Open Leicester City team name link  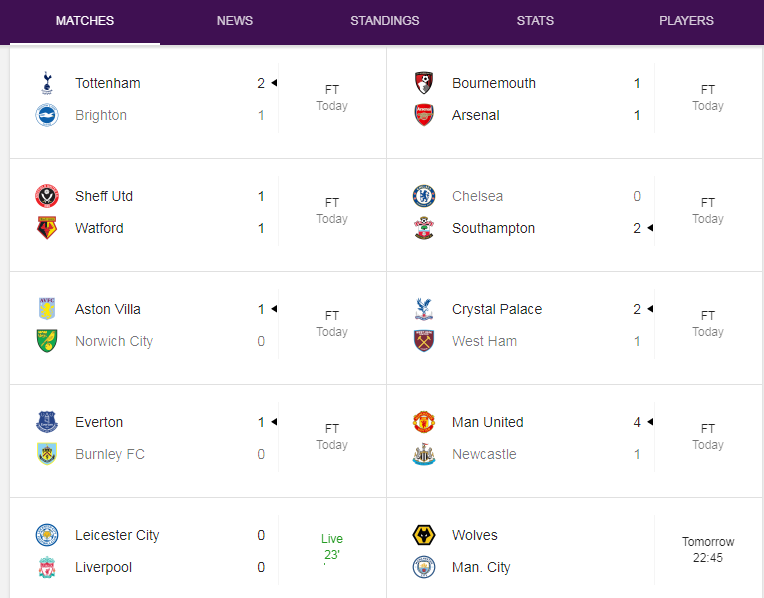[117, 535]
